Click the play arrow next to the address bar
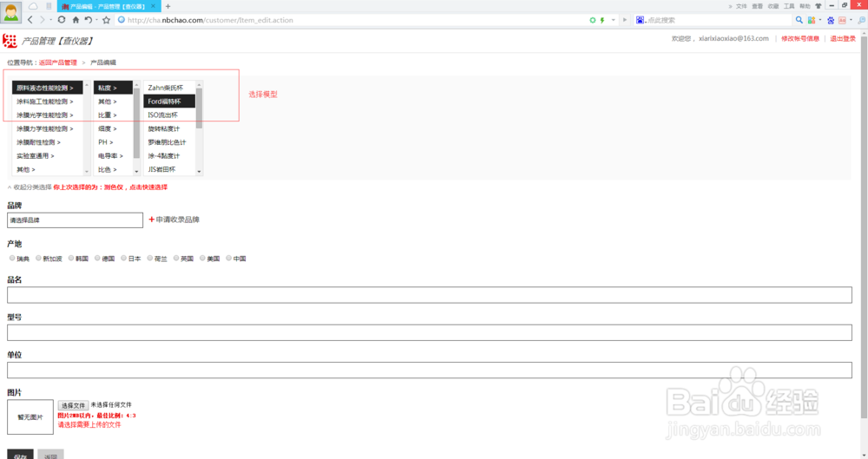This screenshot has width=868, height=459. point(625,20)
